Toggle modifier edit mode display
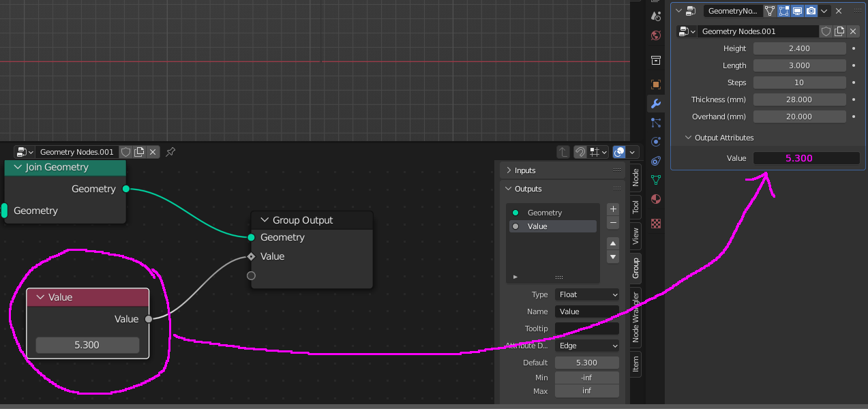This screenshot has width=868, height=411. click(x=783, y=11)
